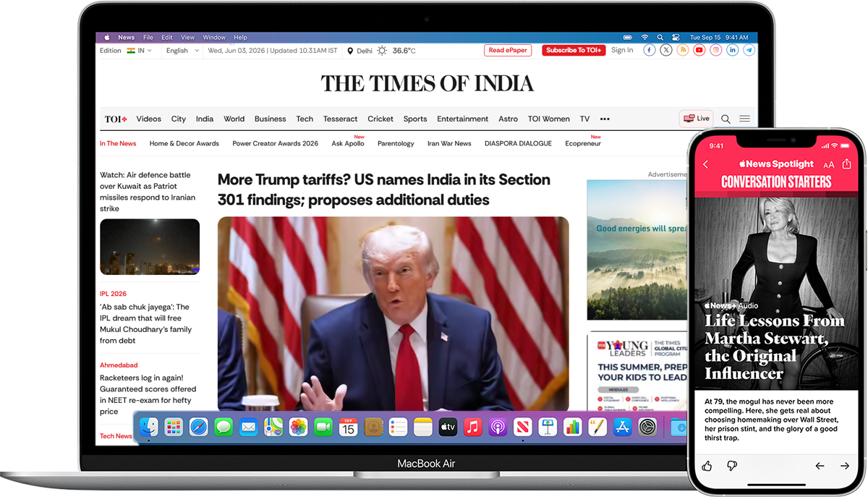Click the sun weather icon
The image size is (868, 497).
pos(382,51)
